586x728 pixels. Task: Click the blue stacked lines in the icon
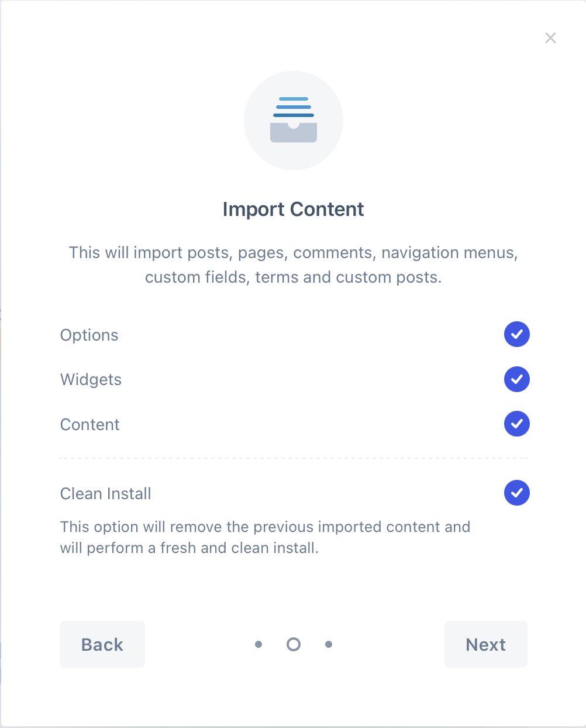294,107
